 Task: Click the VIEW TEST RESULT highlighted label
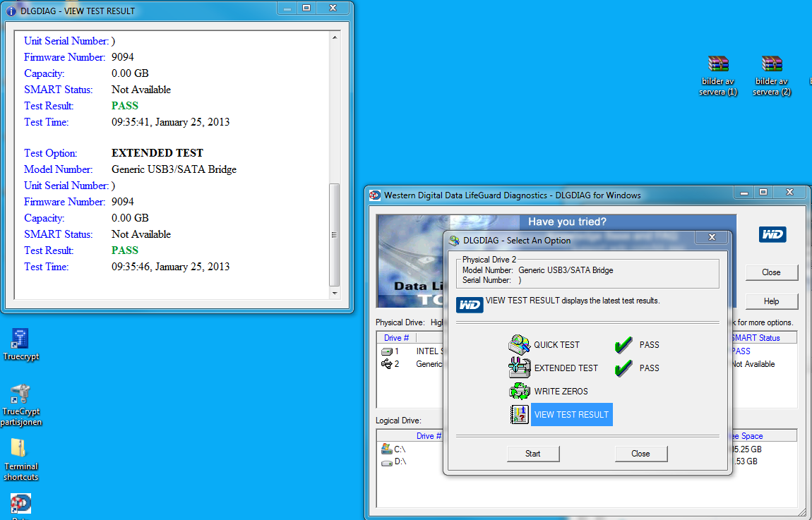pos(571,414)
